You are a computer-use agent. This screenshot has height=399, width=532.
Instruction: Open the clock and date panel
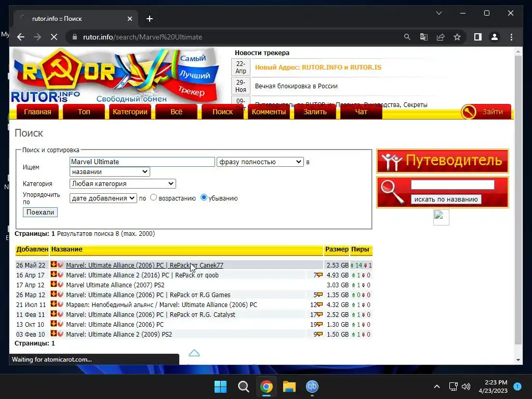[x=493, y=387]
